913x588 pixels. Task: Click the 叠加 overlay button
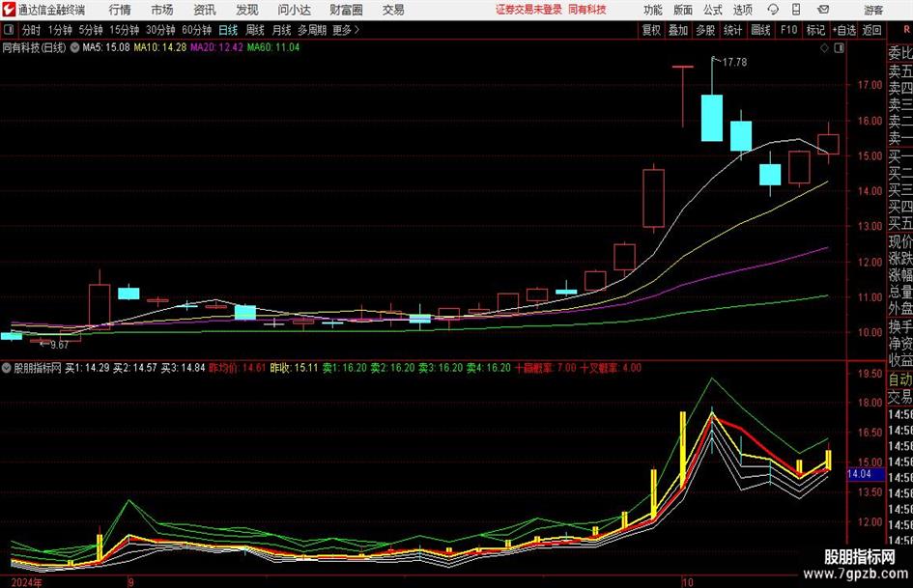tap(678, 30)
